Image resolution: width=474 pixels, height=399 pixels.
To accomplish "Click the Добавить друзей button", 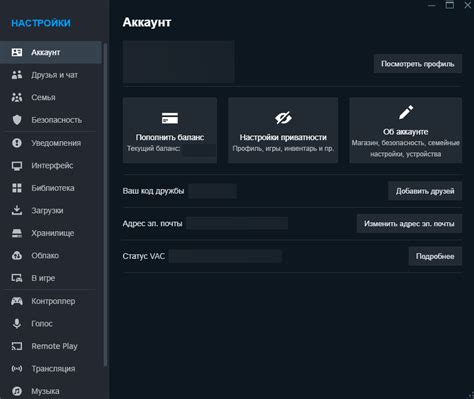I will click(x=425, y=191).
